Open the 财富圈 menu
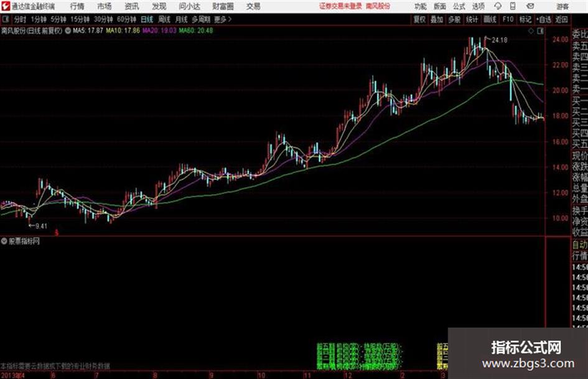This screenshot has height=379, width=588. pos(223,6)
